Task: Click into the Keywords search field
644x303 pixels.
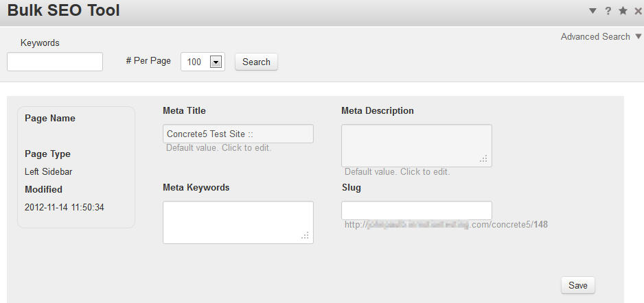Action: [55, 62]
